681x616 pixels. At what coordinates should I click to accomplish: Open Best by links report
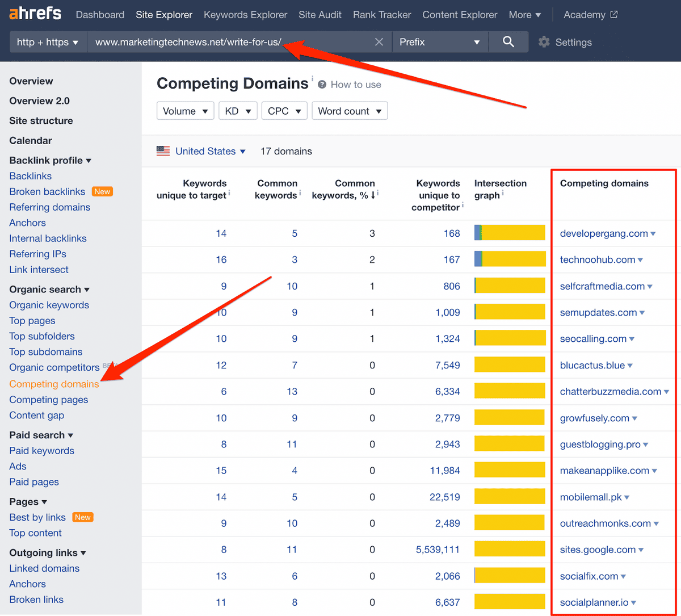coord(37,518)
